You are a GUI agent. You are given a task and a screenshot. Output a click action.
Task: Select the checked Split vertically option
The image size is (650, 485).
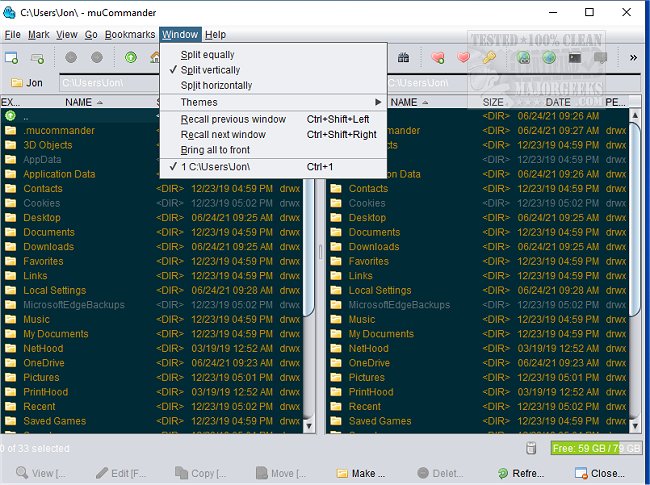[x=210, y=70]
